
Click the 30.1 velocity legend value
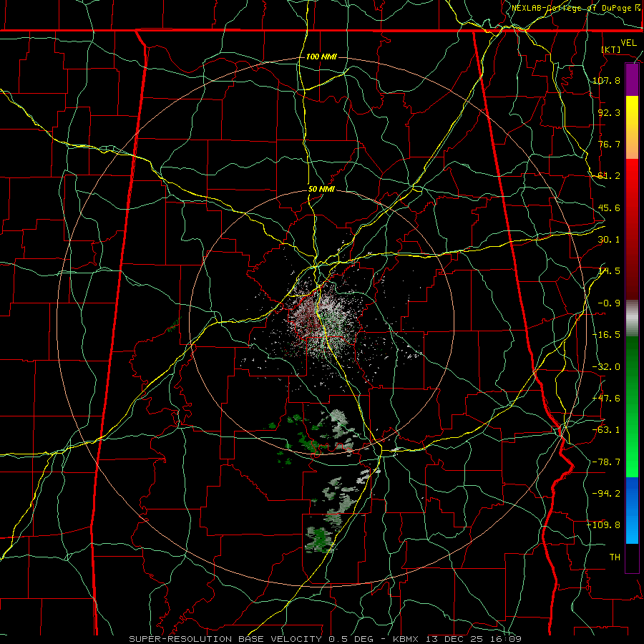tap(609, 240)
